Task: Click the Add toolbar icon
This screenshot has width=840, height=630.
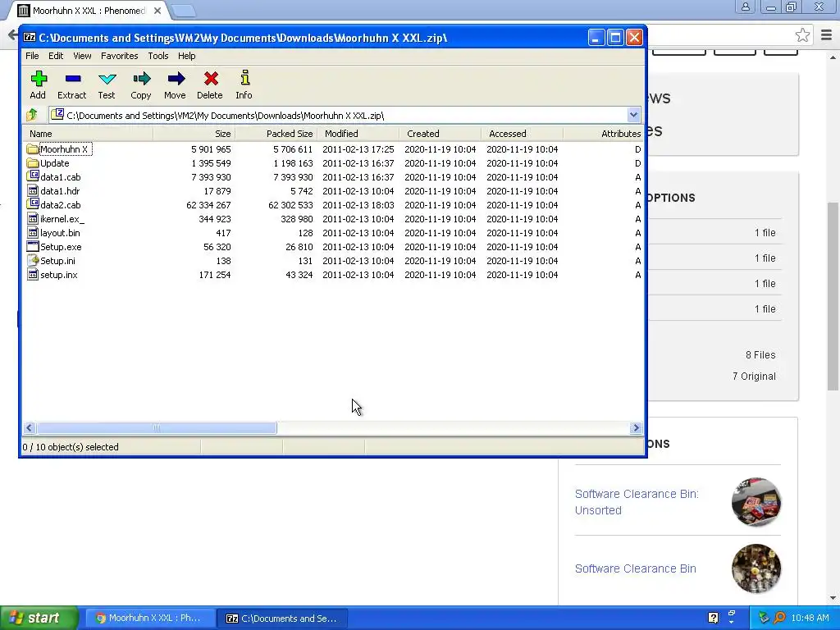Action: (x=38, y=80)
